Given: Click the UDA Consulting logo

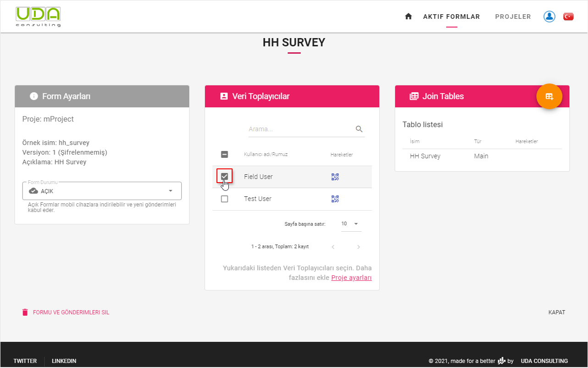Looking at the screenshot, I should point(38,17).
